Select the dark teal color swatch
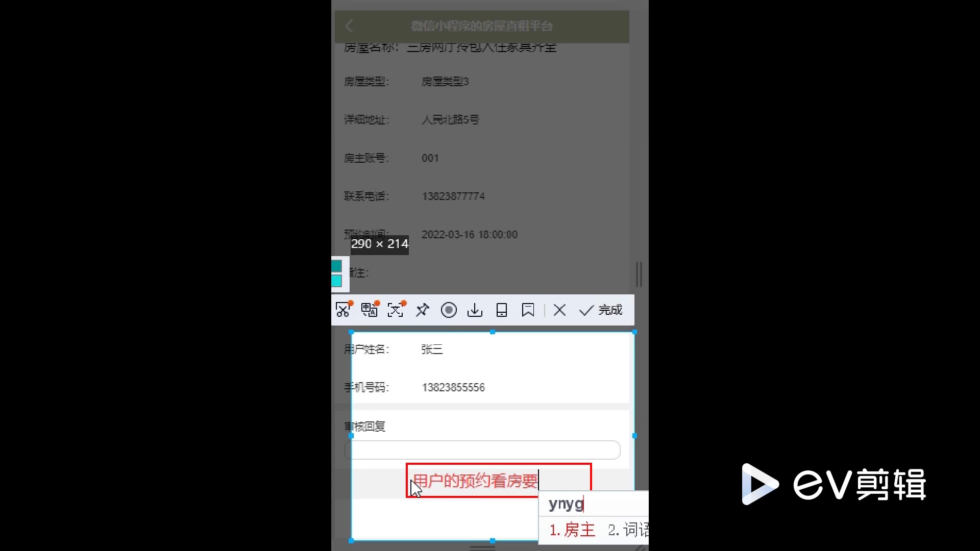The width and height of the screenshot is (980, 551). 336,266
